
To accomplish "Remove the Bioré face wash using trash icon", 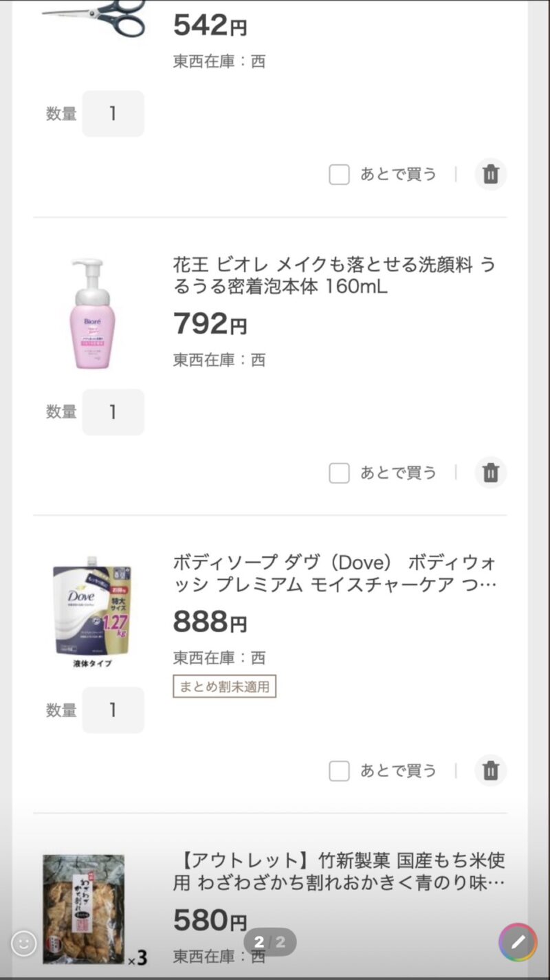I will point(490,472).
